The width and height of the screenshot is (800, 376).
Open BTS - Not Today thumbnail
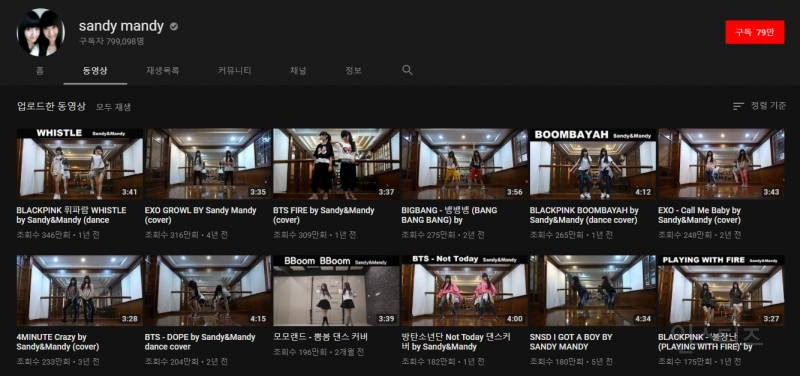[x=464, y=291]
